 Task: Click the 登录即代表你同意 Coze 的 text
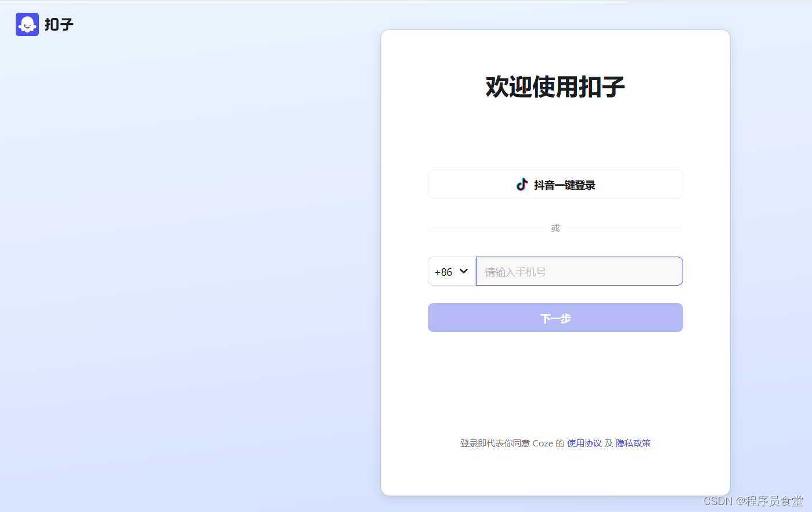point(513,443)
